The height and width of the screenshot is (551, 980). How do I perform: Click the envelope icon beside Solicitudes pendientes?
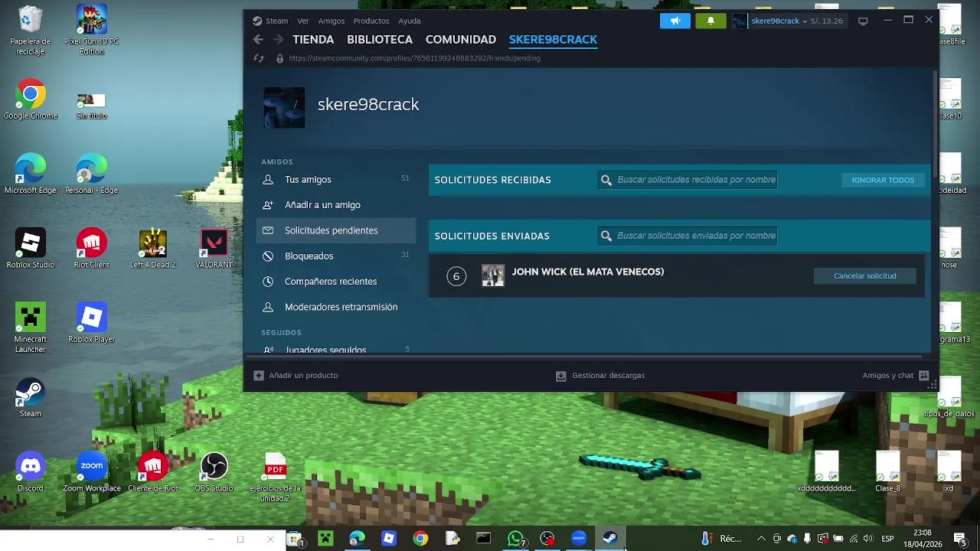(x=268, y=230)
